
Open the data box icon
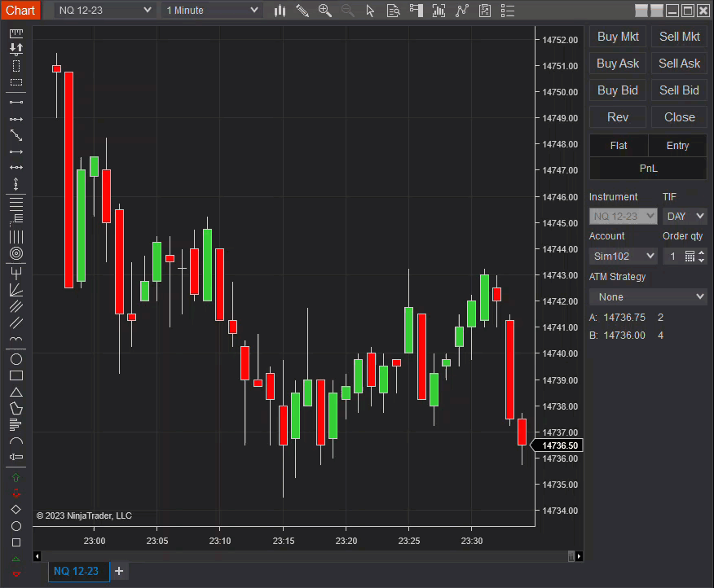[x=393, y=11]
